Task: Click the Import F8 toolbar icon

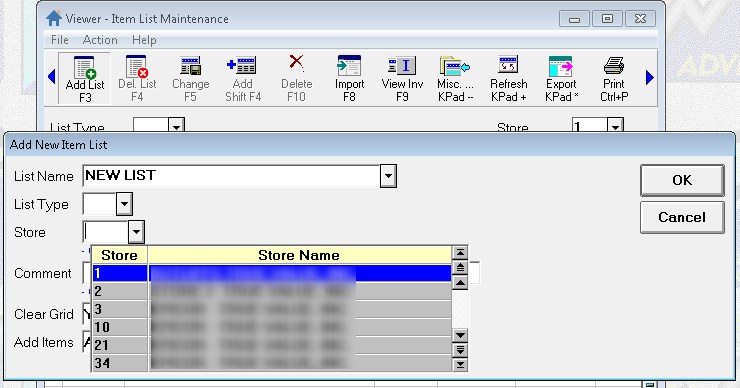Action: [349, 78]
